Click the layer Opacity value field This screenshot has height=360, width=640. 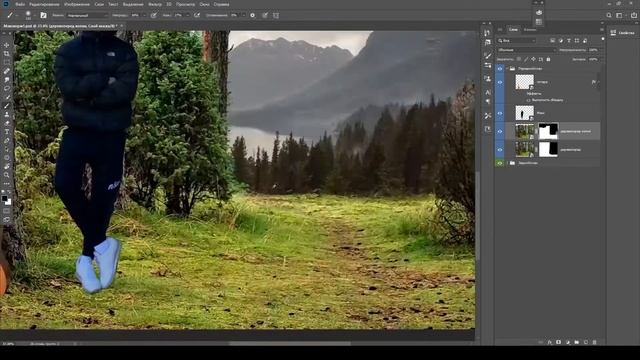[593, 50]
